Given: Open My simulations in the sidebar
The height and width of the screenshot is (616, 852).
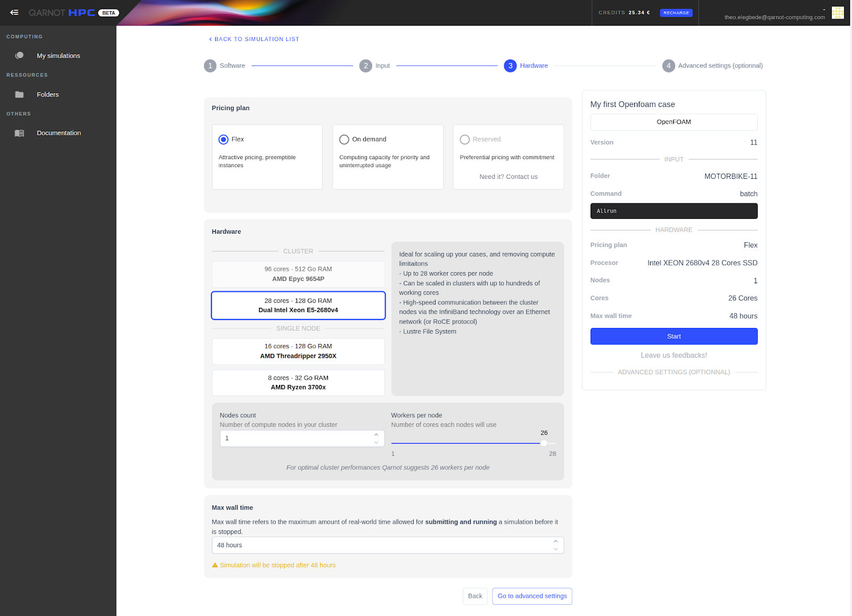Looking at the screenshot, I should 59,55.
